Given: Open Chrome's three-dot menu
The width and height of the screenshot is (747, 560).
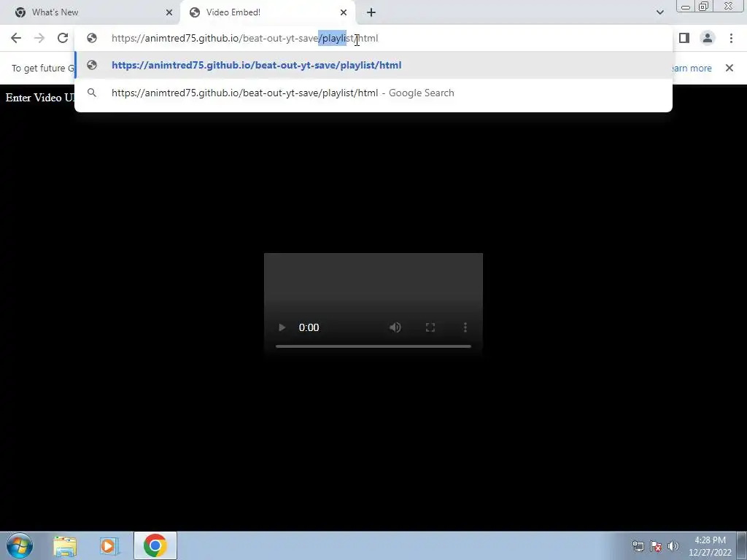Looking at the screenshot, I should [731, 38].
